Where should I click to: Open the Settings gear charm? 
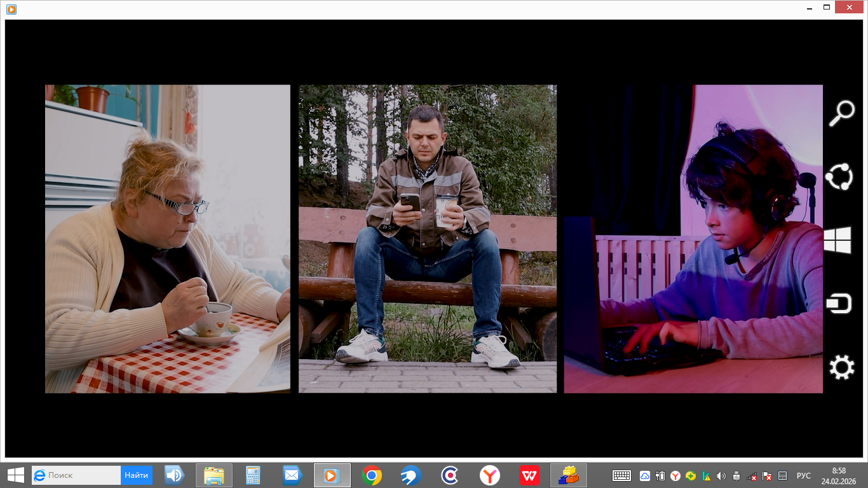[841, 368]
